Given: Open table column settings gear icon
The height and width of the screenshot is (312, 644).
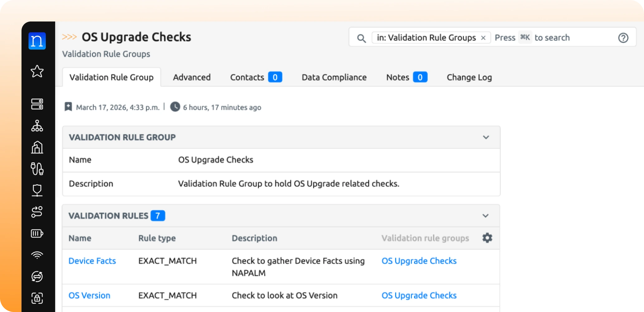Looking at the screenshot, I should click(x=487, y=238).
